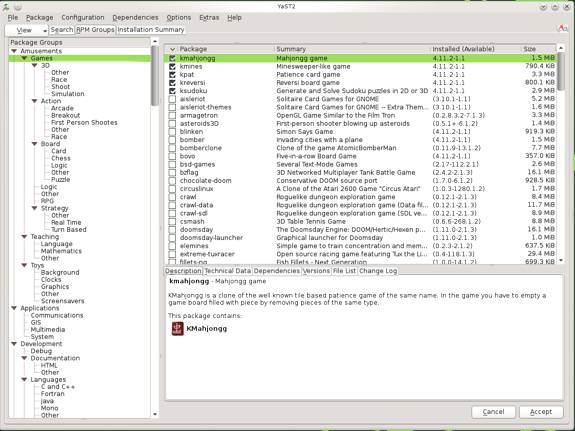This screenshot has height=431, width=575.
Task: Open the View dropdown
Action: (x=27, y=30)
